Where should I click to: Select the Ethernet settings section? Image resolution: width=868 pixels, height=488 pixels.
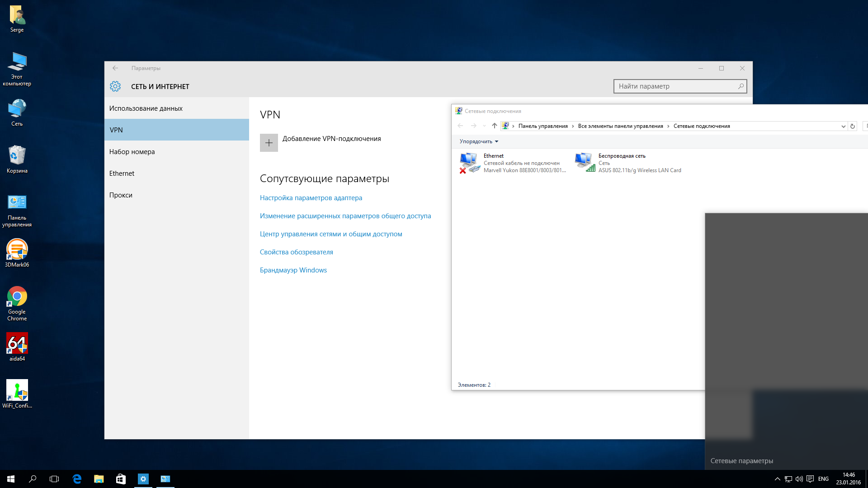pyautogui.click(x=122, y=174)
